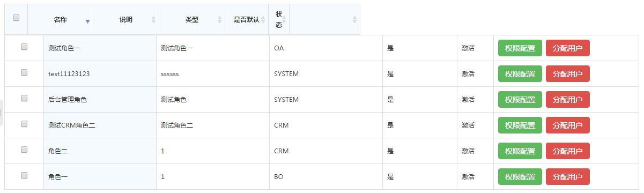The image size is (644, 193).
Task: Check the box for 测试CRM角色二 row
Action: coord(24,124)
